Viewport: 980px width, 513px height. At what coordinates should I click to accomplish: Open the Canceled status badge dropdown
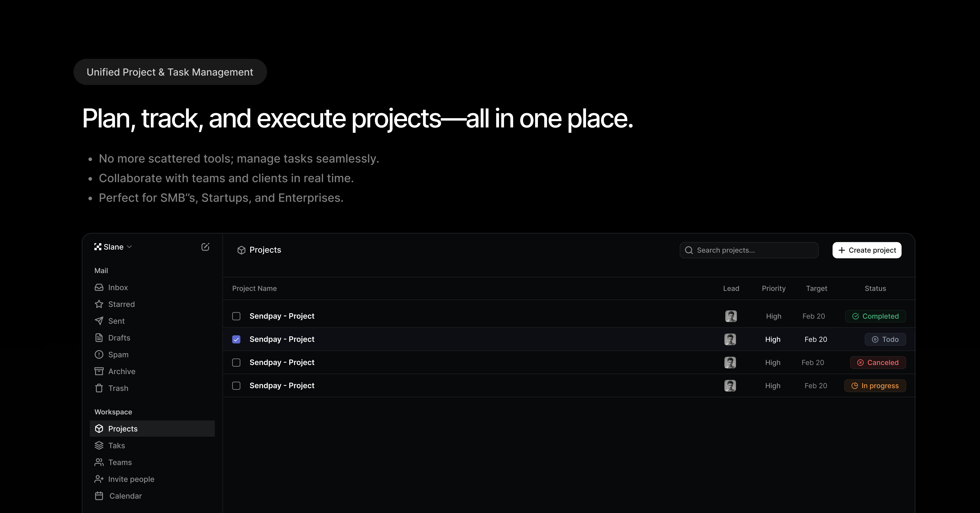[x=878, y=363]
